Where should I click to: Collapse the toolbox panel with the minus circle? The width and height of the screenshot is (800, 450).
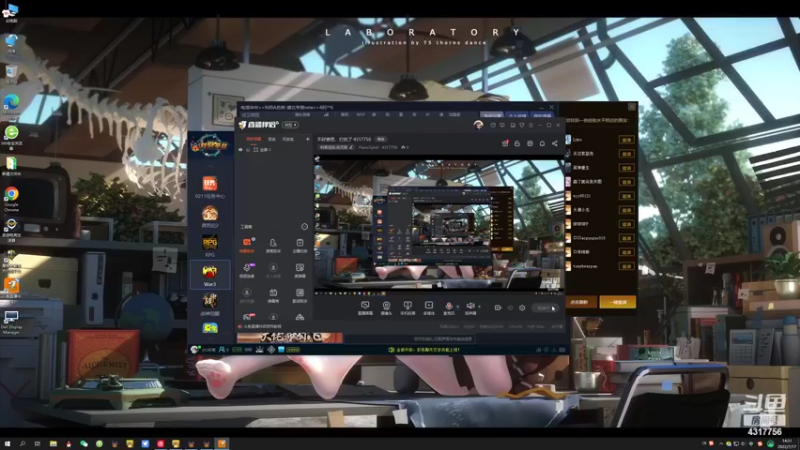tap(305, 227)
